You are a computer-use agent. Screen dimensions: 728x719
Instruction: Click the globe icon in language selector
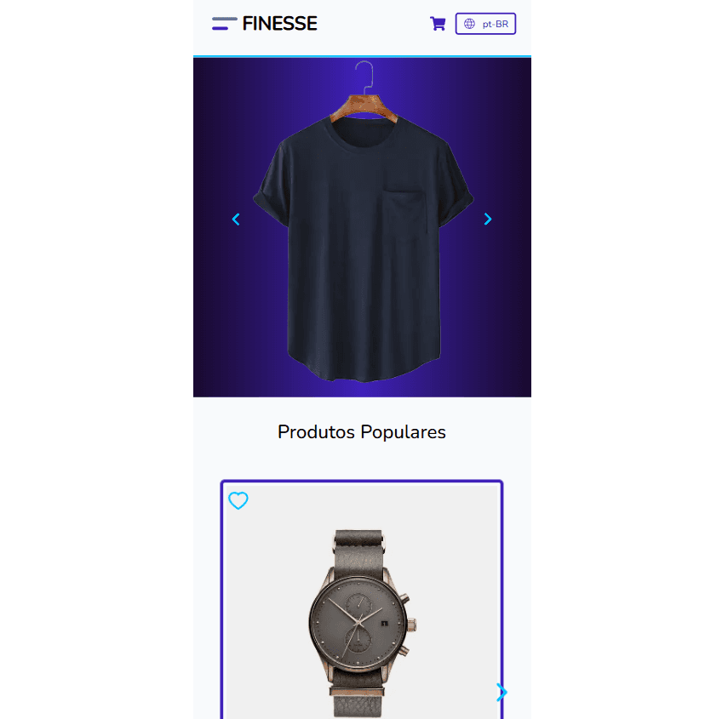click(x=469, y=24)
